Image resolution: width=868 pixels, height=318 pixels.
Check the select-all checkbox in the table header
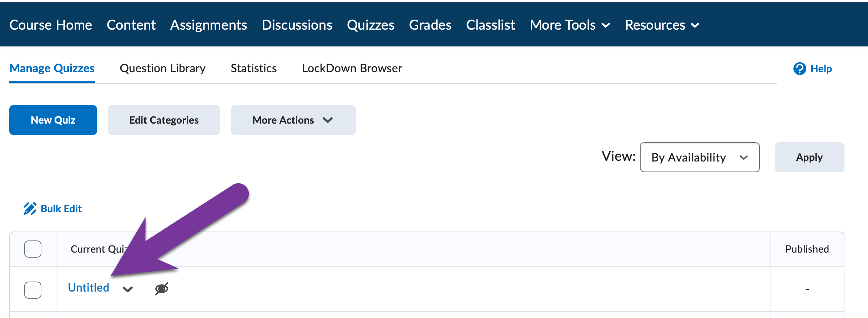[x=32, y=249]
